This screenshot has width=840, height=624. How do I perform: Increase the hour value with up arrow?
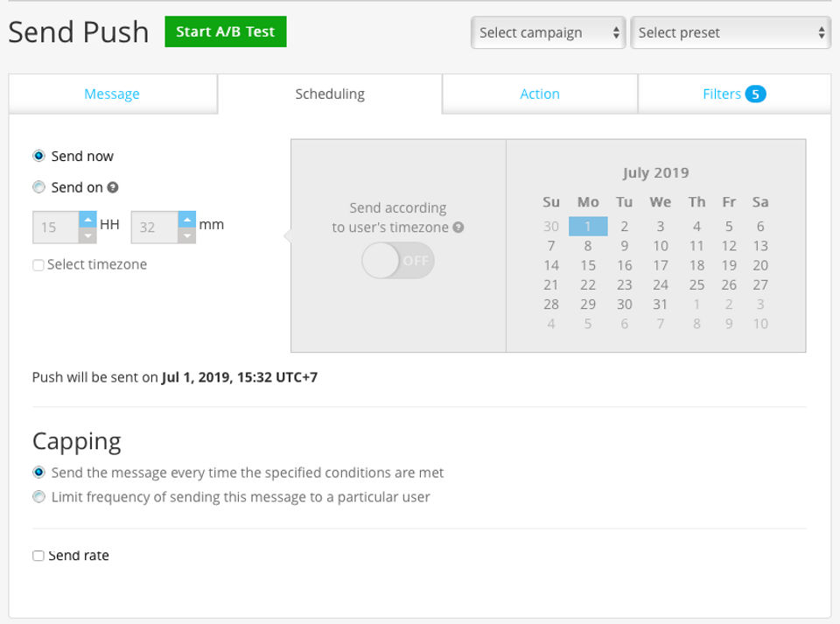[x=87, y=219]
